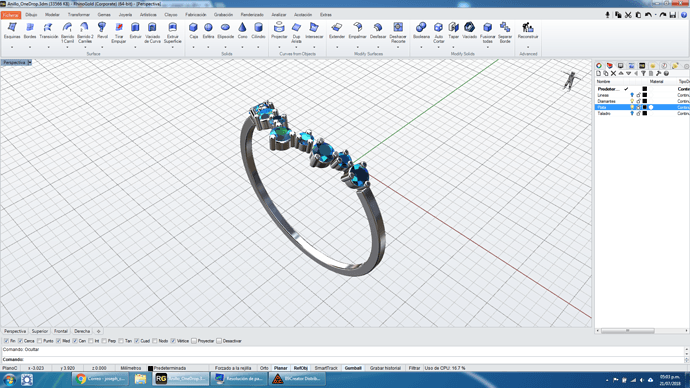Open the Joyería ribbon tab
The width and height of the screenshot is (690, 388).
[x=125, y=15]
